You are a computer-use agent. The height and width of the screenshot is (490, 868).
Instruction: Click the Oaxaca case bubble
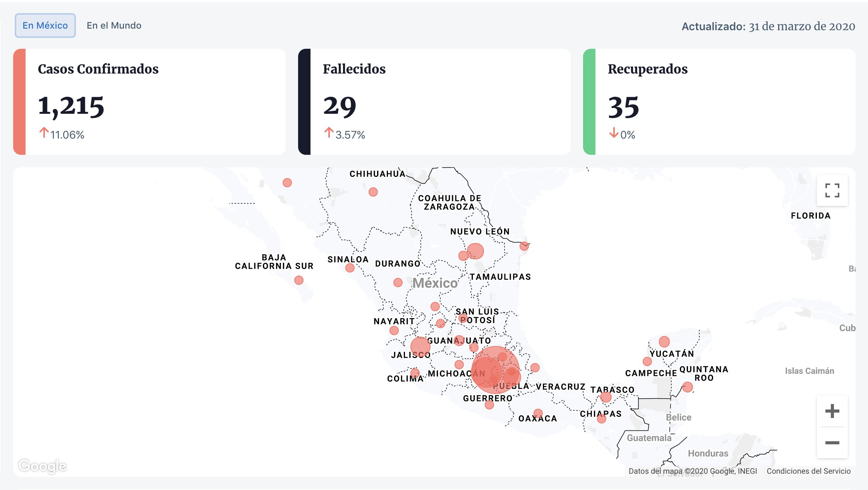(x=538, y=413)
